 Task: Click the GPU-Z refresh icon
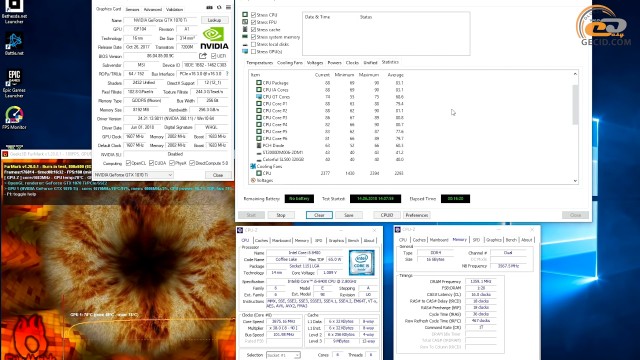[x=219, y=7]
